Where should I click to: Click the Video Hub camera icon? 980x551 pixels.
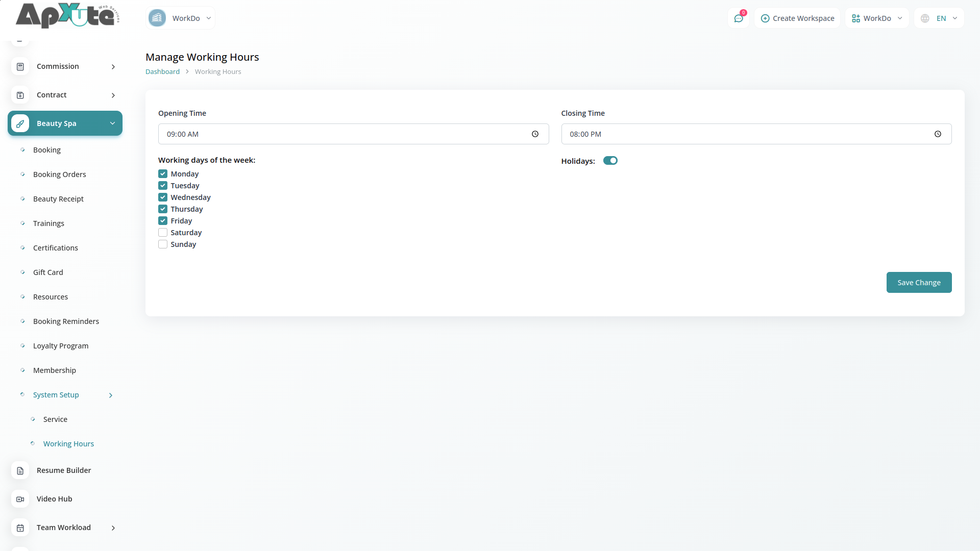pos(20,499)
